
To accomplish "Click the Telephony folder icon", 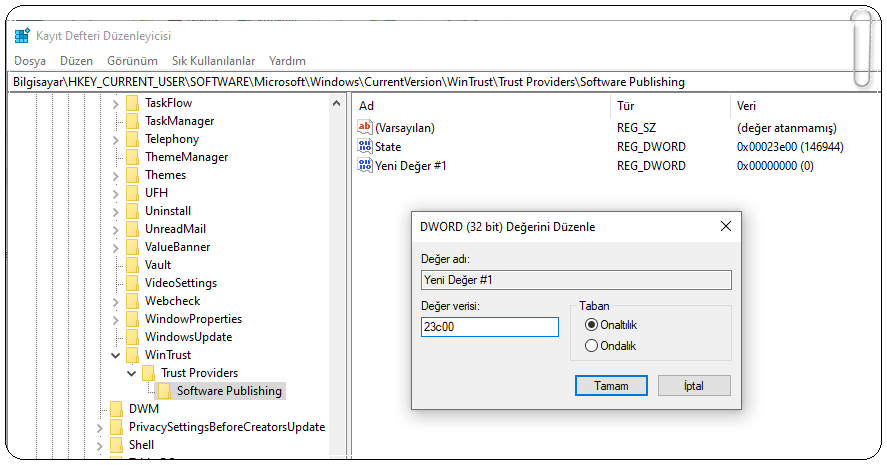I will (x=132, y=139).
